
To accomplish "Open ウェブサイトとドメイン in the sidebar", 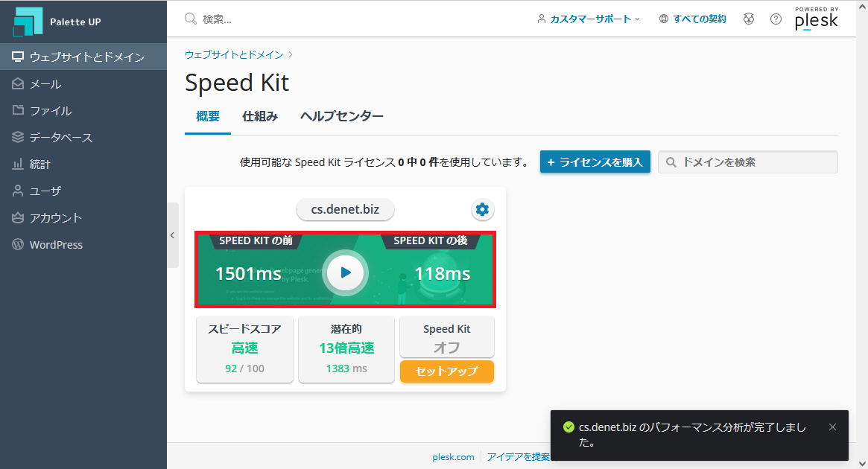I will click(x=83, y=57).
